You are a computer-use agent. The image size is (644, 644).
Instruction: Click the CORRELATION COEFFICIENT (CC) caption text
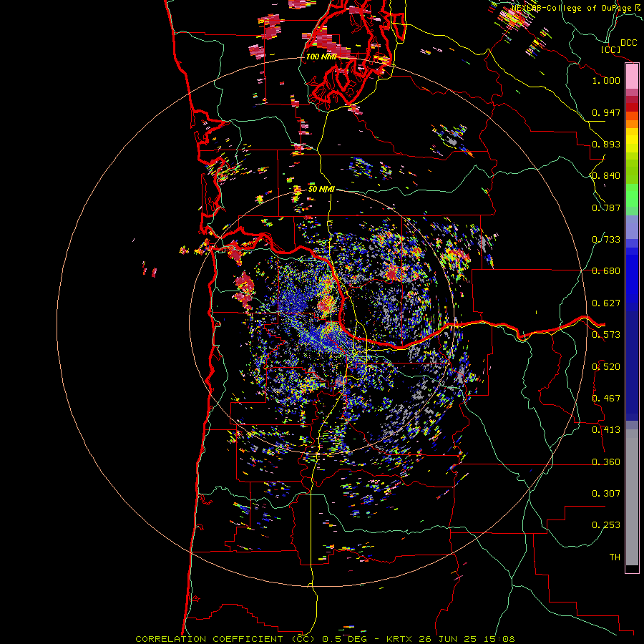tap(225, 639)
